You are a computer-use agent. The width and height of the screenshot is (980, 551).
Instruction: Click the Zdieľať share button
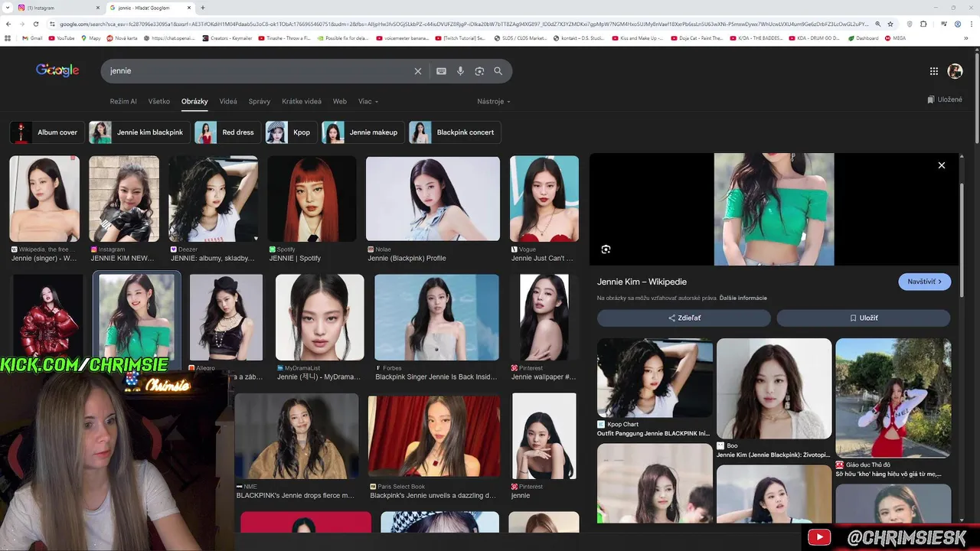(x=684, y=318)
